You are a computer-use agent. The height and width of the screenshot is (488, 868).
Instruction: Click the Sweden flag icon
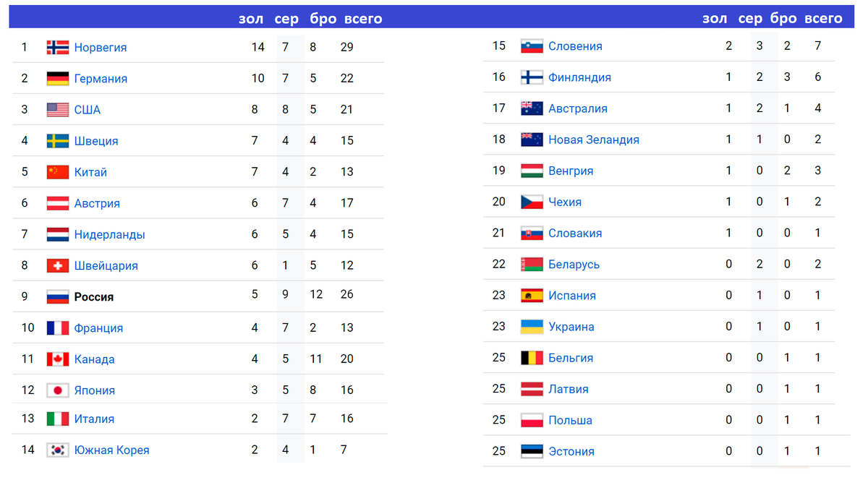58,141
